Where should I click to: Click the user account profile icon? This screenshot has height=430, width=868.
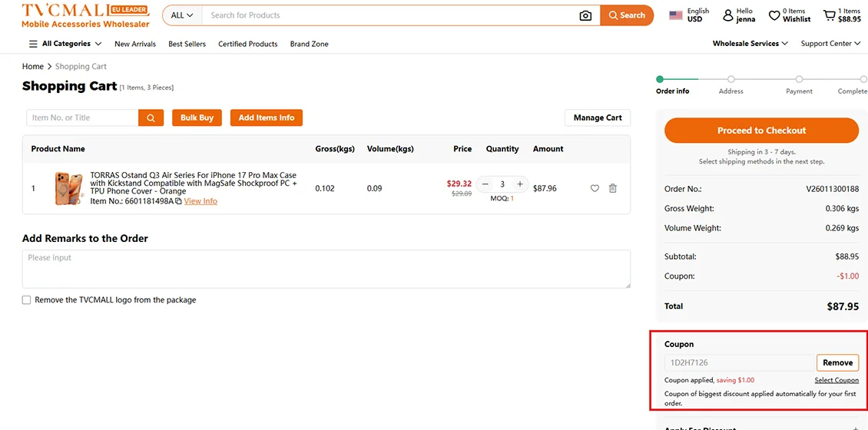point(728,15)
